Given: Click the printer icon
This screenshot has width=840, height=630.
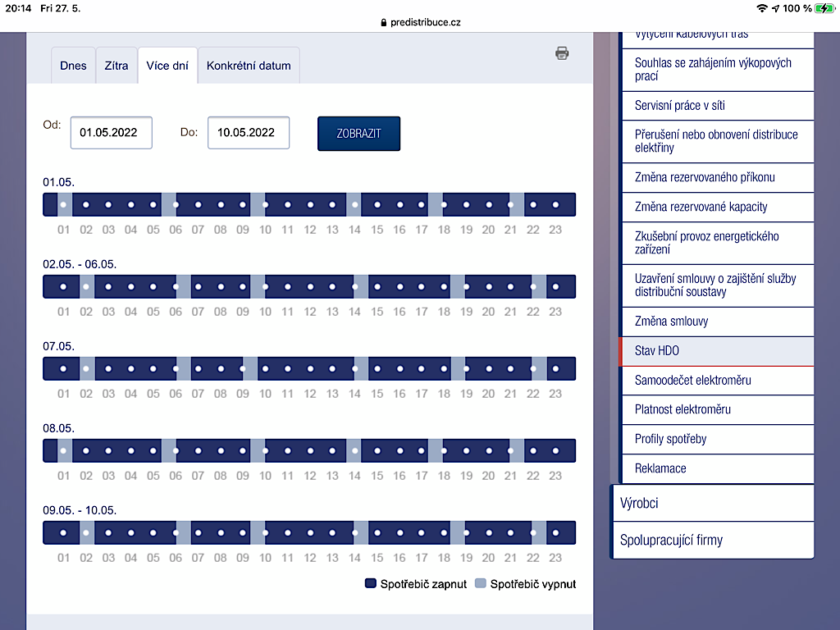Looking at the screenshot, I should [562, 53].
